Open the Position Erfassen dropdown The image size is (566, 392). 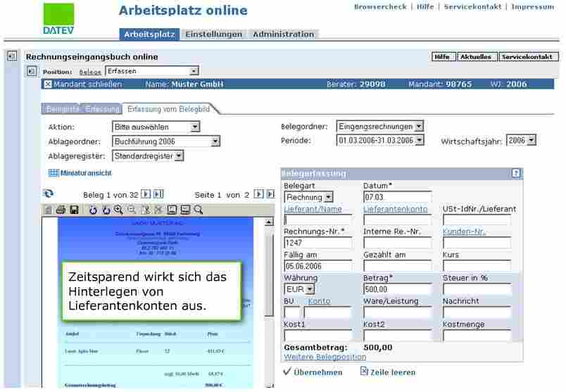pyautogui.click(x=152, y=71)
